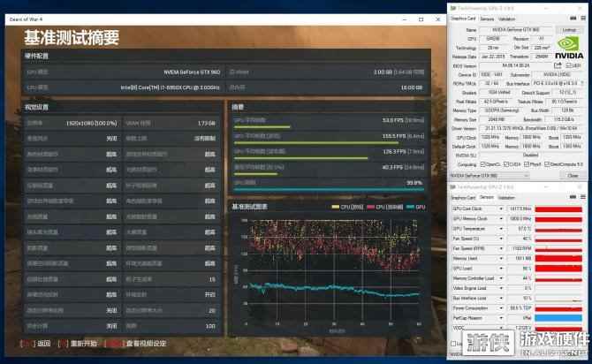The width and height of the screenshot is (592, 364).
Task: Open the Memory Controller Load sensor dropdown
Action: [x=501, y=278]
